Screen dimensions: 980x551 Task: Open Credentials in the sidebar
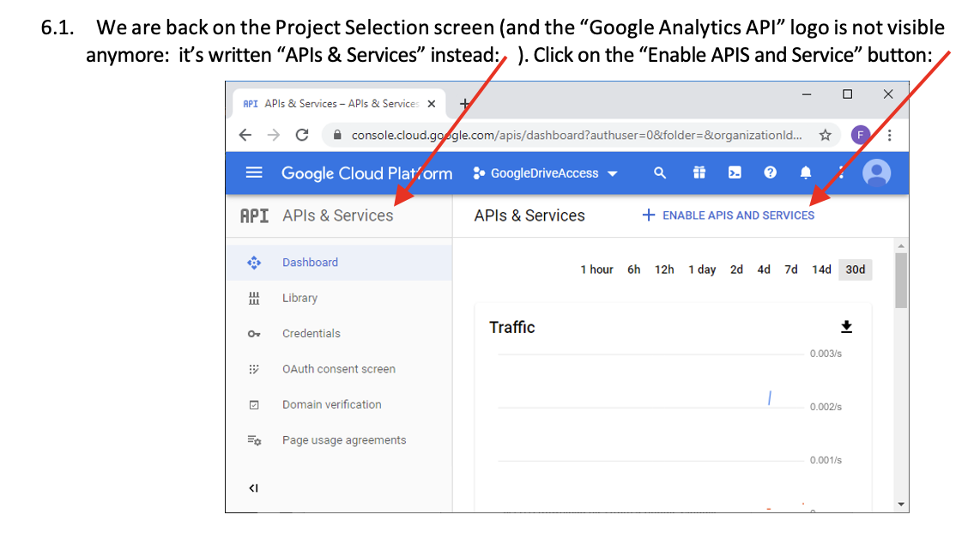tap(311, 333)
